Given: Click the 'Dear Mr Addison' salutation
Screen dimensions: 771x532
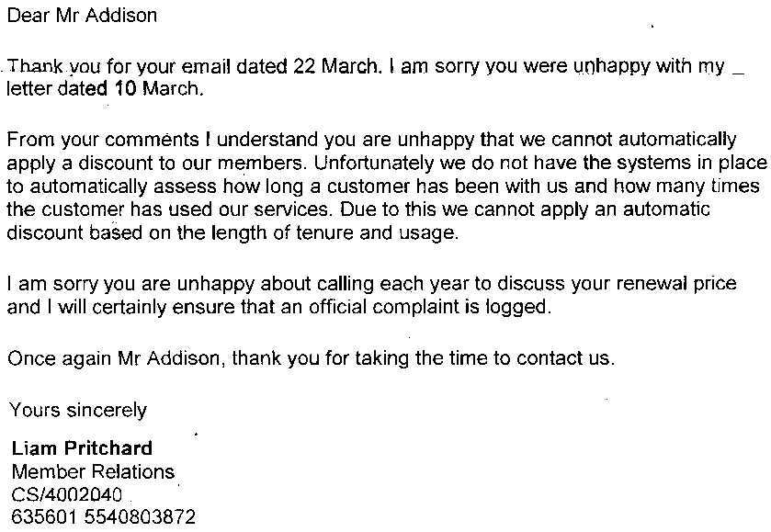Looking at the screenshot, I should pos(82,16).
